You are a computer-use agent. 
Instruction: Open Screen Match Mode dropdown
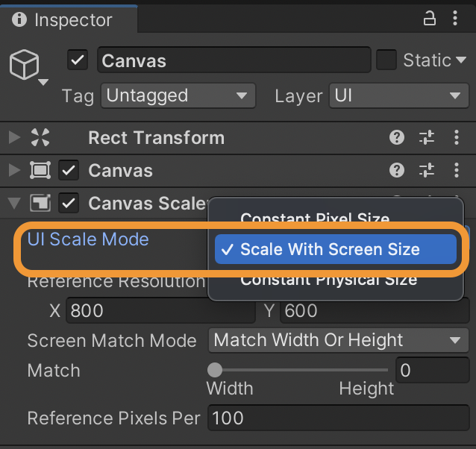click(x=339, y=340)
